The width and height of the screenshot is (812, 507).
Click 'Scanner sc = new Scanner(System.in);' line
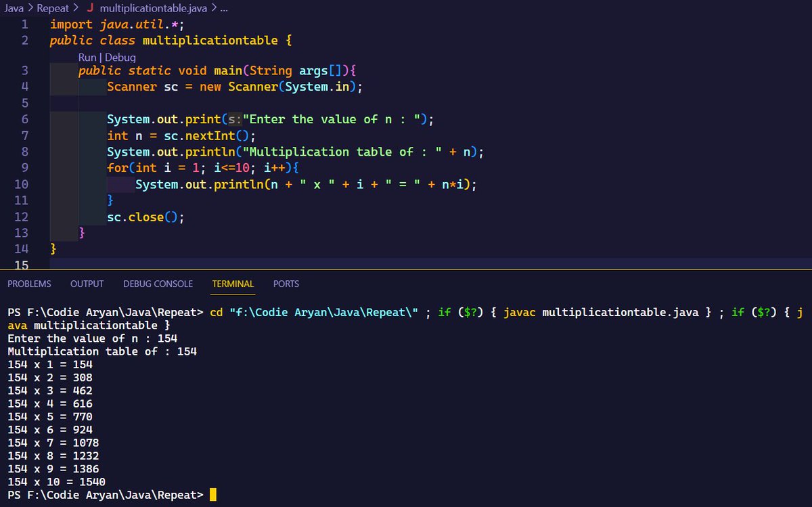(x=235, y=87)
